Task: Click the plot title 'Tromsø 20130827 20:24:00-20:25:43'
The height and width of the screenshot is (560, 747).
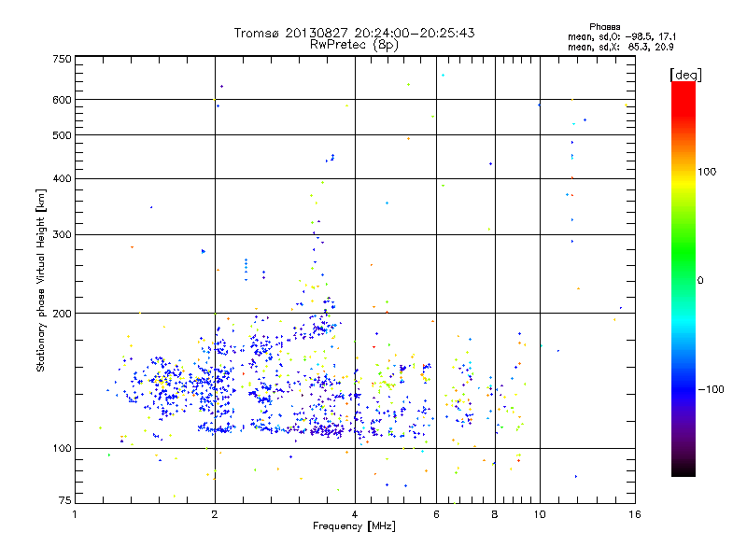Action: coord(354,33)
